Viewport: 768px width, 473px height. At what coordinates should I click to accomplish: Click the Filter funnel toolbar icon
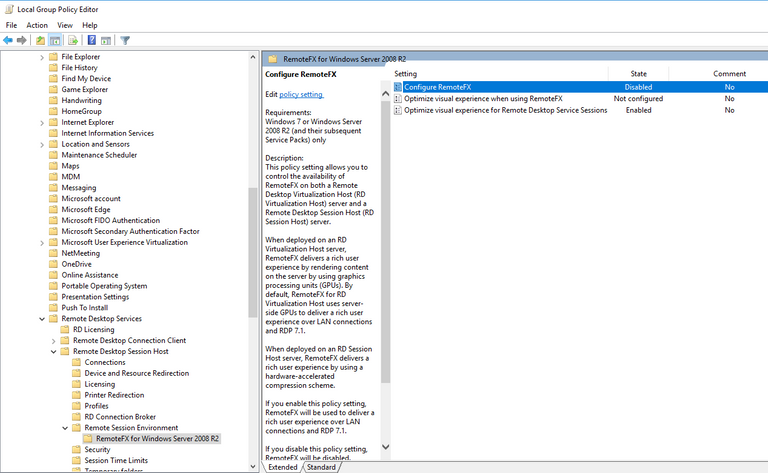tap(125, 41)
